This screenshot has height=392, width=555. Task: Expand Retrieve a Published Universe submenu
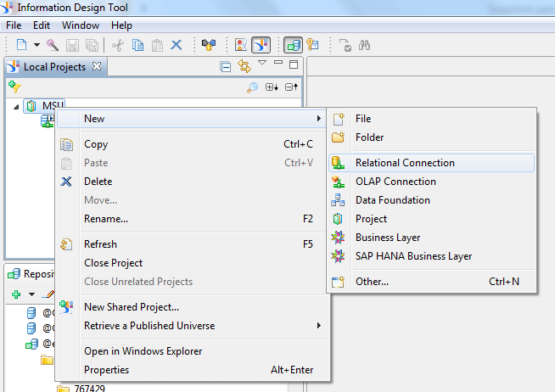tap(191, 326)
